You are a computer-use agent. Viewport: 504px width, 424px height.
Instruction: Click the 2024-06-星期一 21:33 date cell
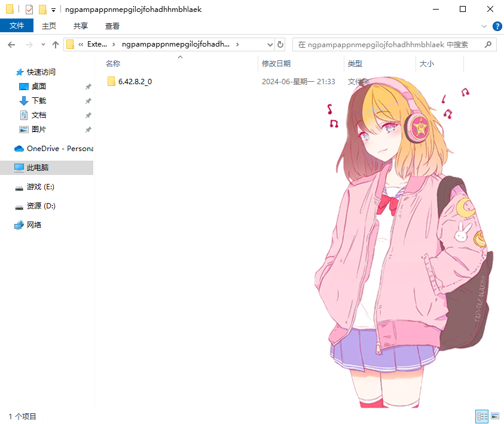[298, 82]
